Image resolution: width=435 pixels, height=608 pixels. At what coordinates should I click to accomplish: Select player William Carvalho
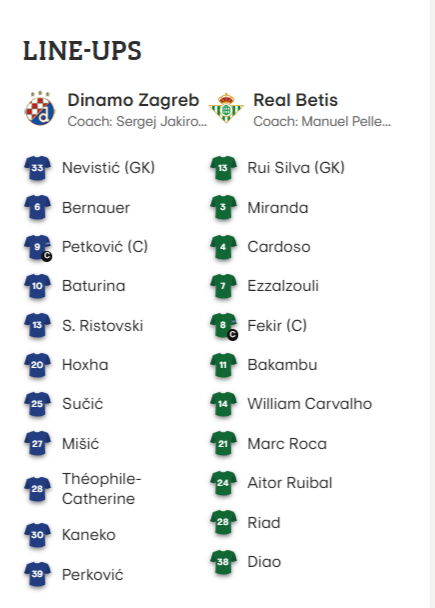[x=310, y=404]
